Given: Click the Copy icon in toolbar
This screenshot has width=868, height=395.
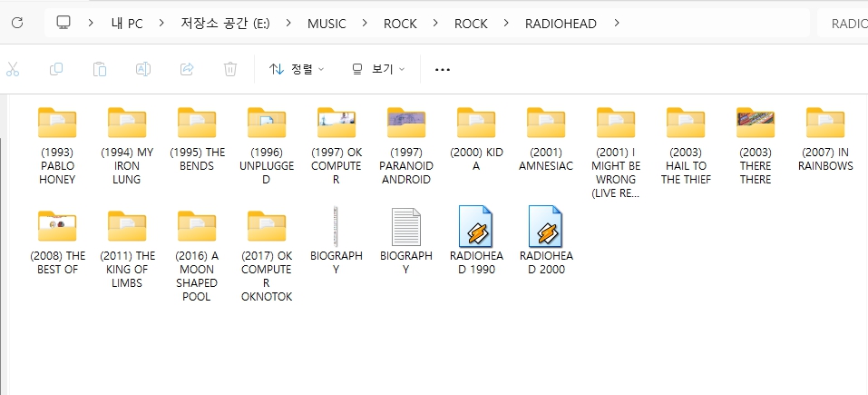Looking at the screenshot, I should [56, 69].
